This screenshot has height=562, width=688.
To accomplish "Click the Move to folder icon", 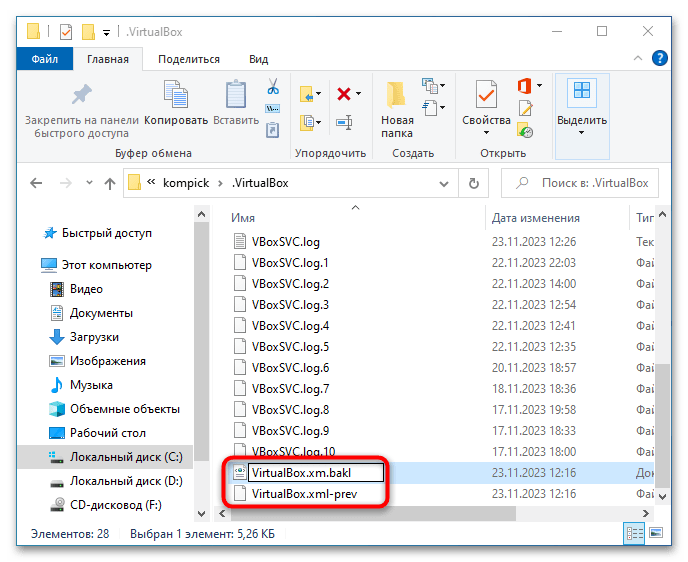I will [307, 94].
